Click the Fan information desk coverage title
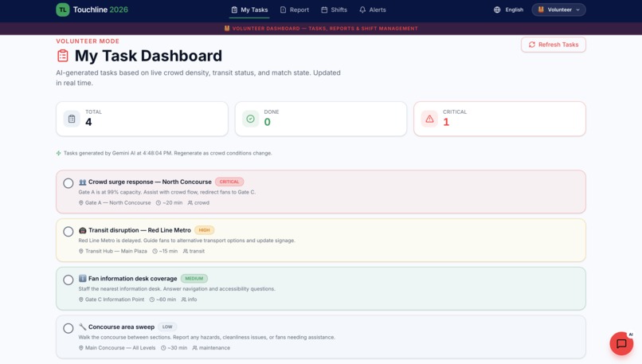The width and height of the screenshot is (642, 364). [133, 279]
